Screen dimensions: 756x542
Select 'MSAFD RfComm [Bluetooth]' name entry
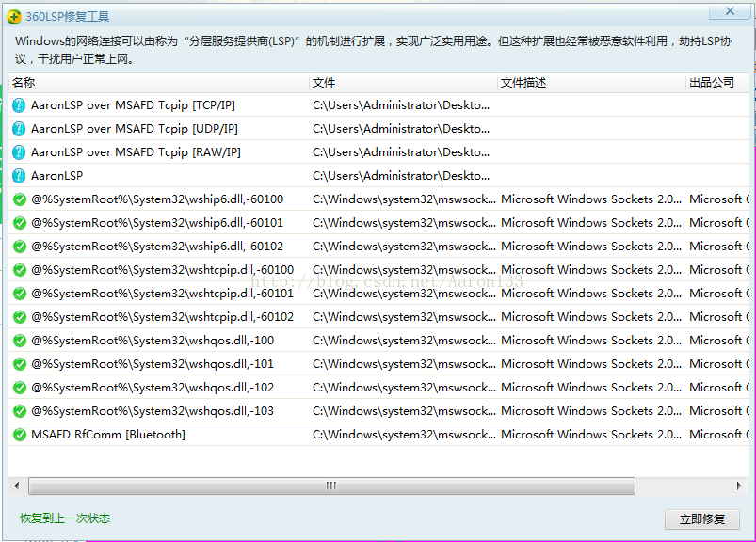108,435
